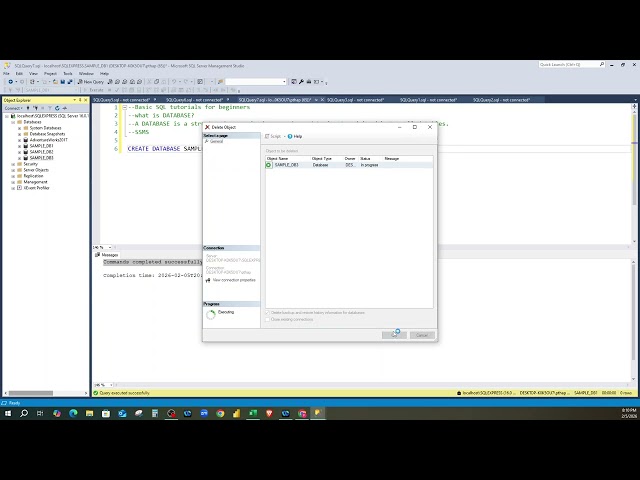640x480 pixels.
Task: Switch to the SQLQuery5.sql tab
Action: coord(121,100)
